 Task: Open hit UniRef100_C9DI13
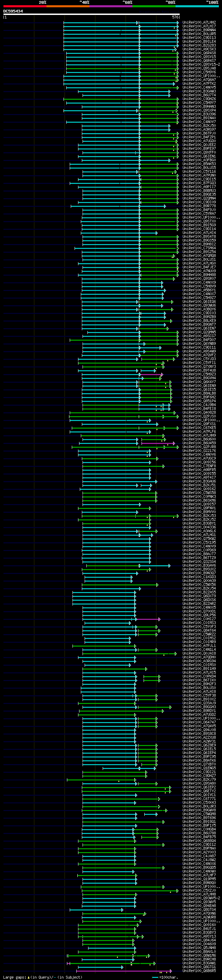point(199,38)
